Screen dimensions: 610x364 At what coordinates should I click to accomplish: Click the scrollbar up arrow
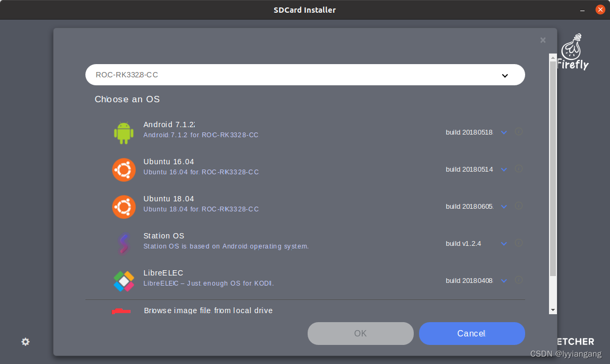tap(552, 58)
